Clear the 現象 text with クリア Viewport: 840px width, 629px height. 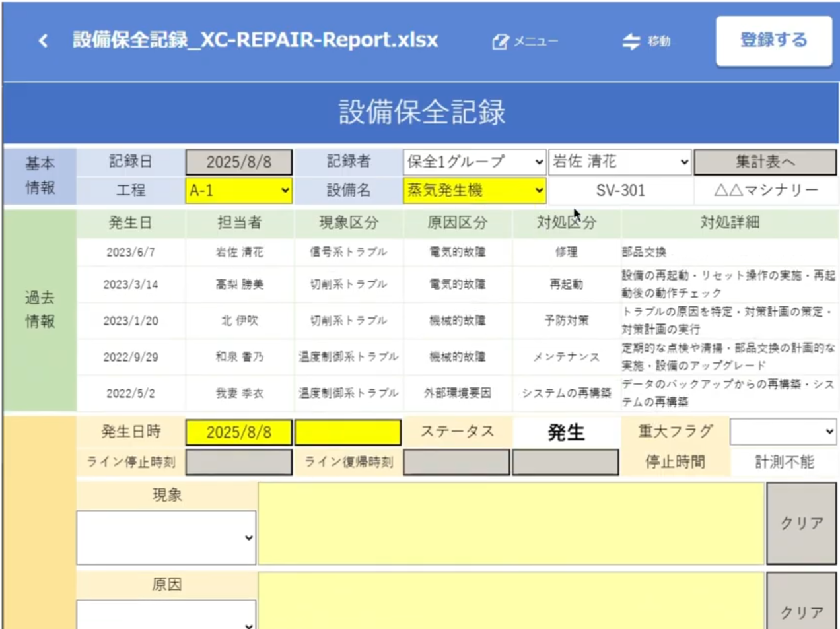[801, 523]
